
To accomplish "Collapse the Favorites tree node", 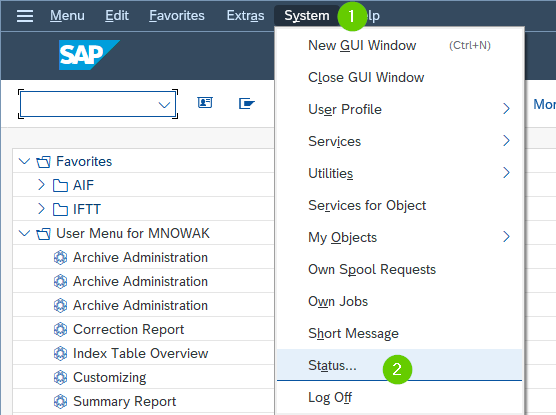I will [x=24, y=161].
